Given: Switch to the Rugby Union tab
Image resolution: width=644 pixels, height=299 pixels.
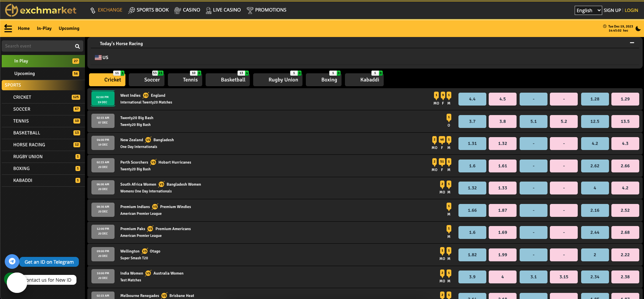Looking at the screenshot, I should [x=278, y=80].
